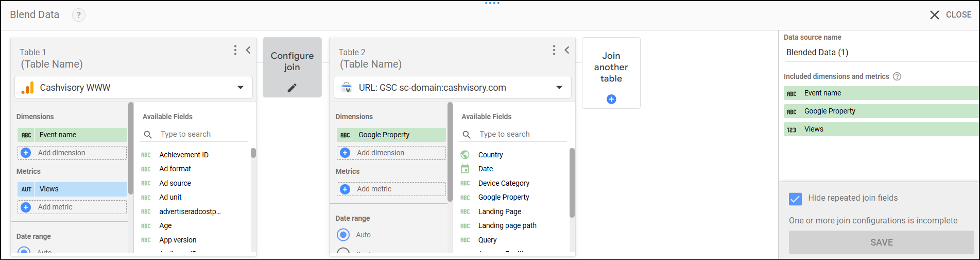Select the Landing page path field
980x260 pixels.
(507, 225)
